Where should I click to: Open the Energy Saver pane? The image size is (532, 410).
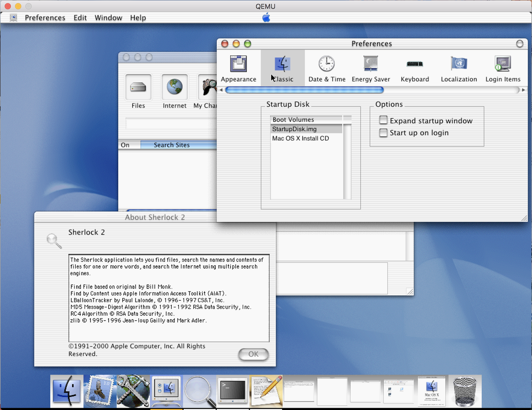click(371, 68)
